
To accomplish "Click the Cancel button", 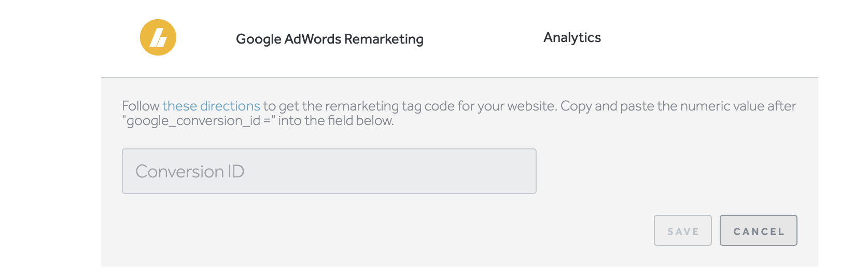I will pos(759,230).
